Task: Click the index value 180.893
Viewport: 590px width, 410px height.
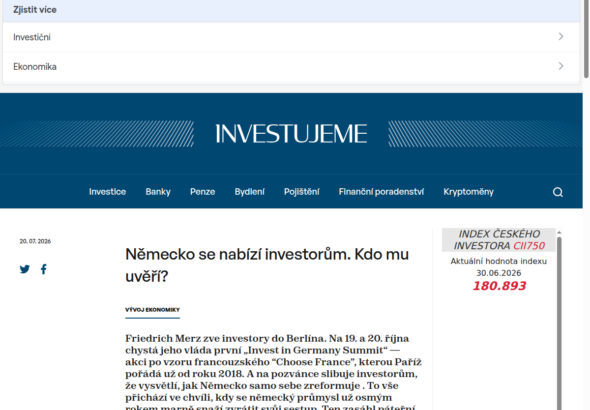Action: 499,286
